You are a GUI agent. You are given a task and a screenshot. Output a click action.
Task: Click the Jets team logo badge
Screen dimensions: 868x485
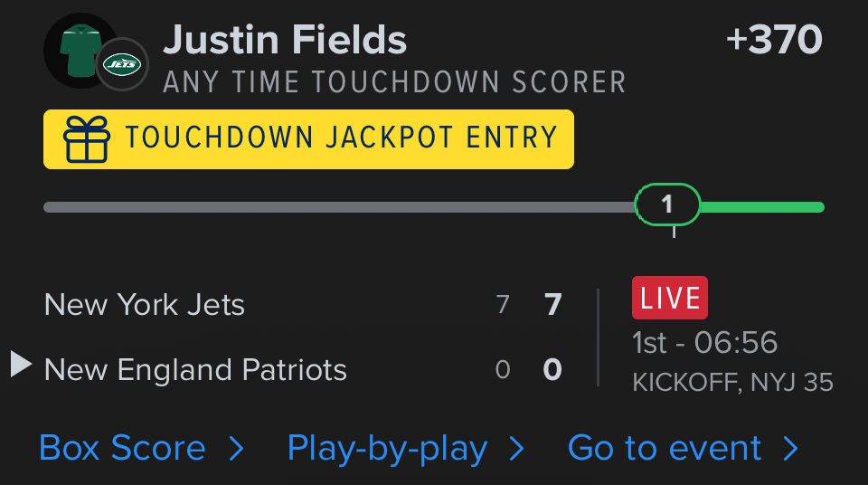tap(122, 64)
